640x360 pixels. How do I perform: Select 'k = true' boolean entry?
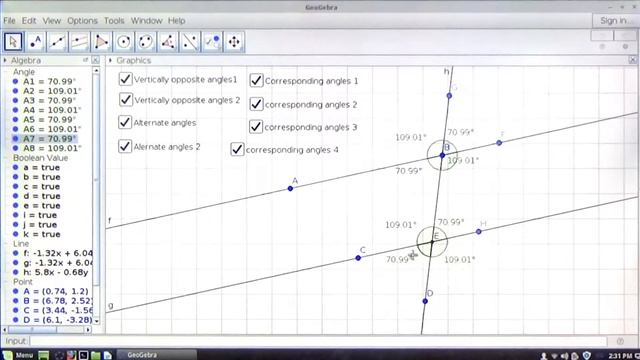point(42,234)
